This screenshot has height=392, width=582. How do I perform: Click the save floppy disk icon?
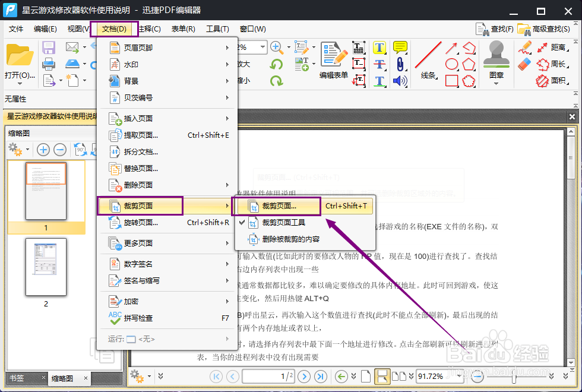click(49, 48)
